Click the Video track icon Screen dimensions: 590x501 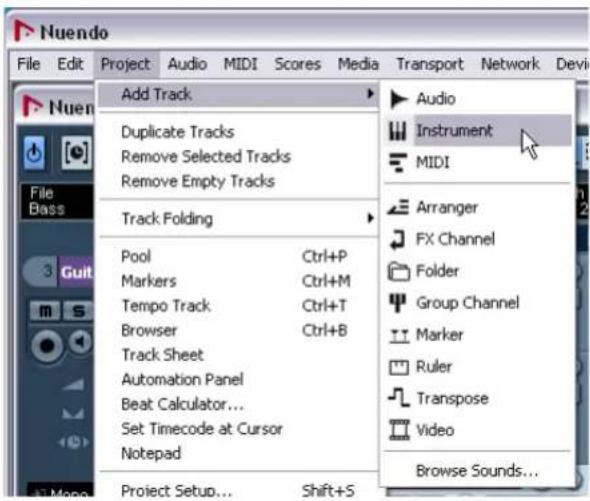tap(399, 430)
